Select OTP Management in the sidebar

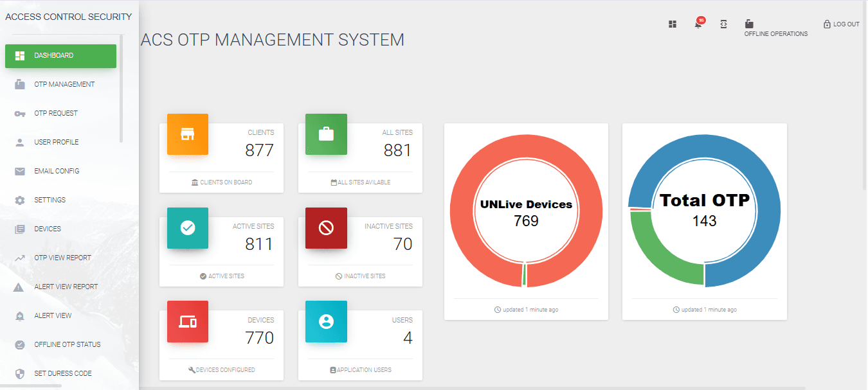coord(64,84)
